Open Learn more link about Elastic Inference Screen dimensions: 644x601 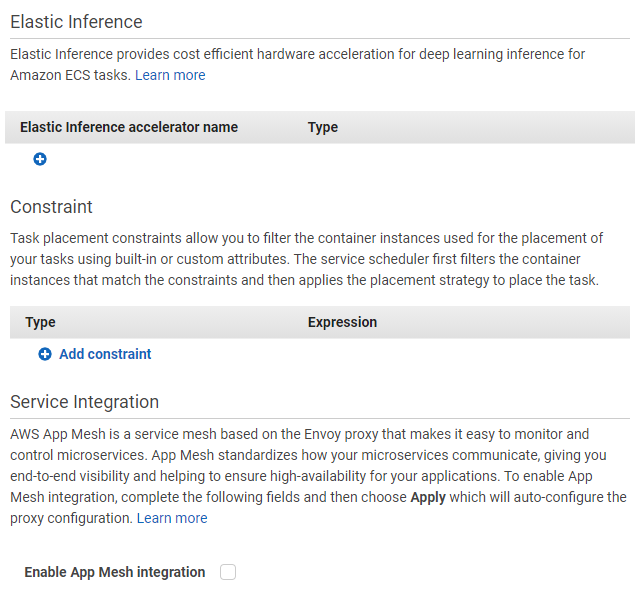click(x=170, y=75)
